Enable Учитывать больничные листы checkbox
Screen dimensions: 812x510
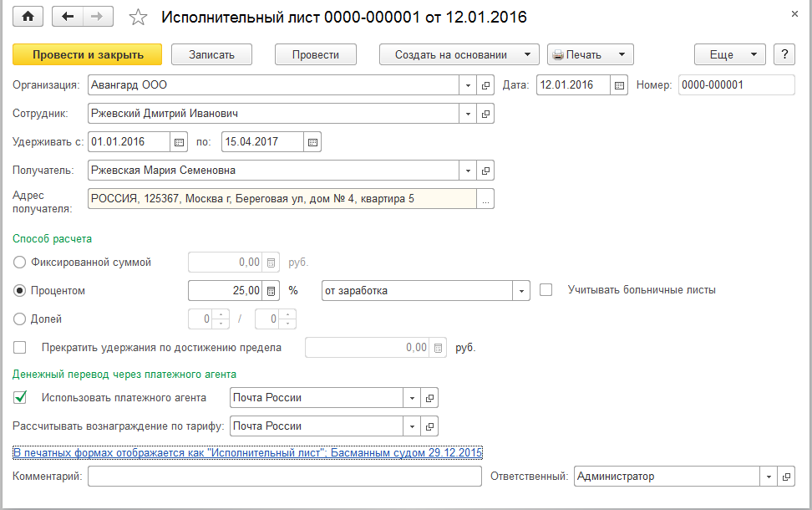coord(546,290)
